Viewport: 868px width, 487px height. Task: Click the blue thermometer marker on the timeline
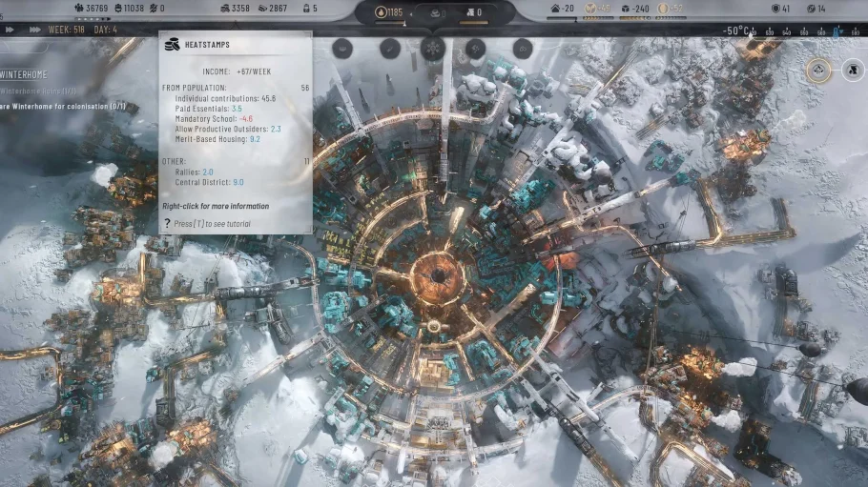click(837, 31)
